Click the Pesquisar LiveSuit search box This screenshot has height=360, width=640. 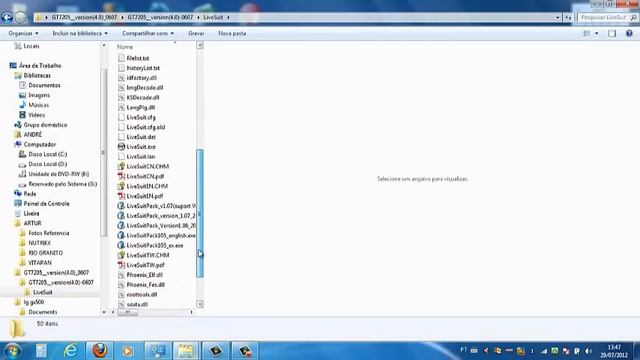click(x=607, y=18)
